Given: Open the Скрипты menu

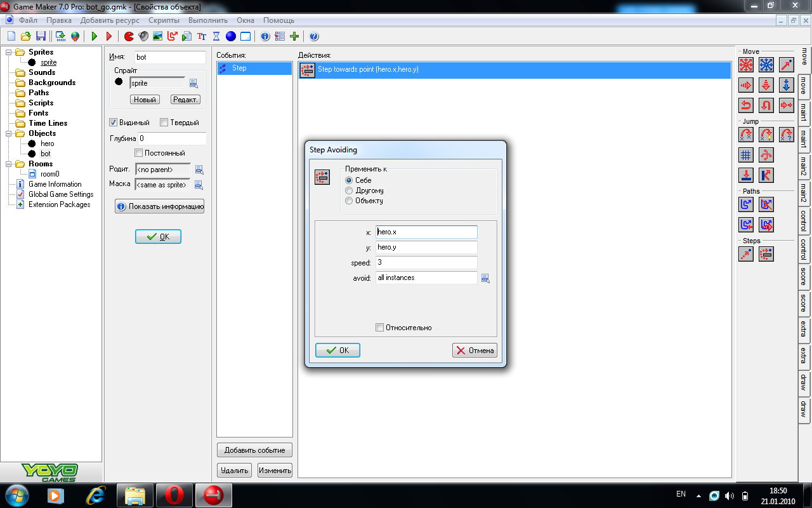Looking at the screenshot, I should (x=164, y=20).
